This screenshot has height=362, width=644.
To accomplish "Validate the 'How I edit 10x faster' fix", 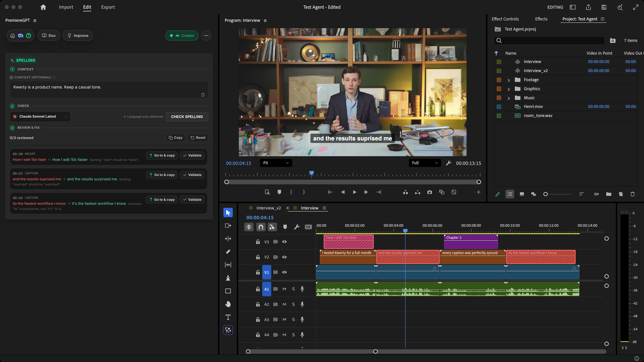I will pos(192,155).
